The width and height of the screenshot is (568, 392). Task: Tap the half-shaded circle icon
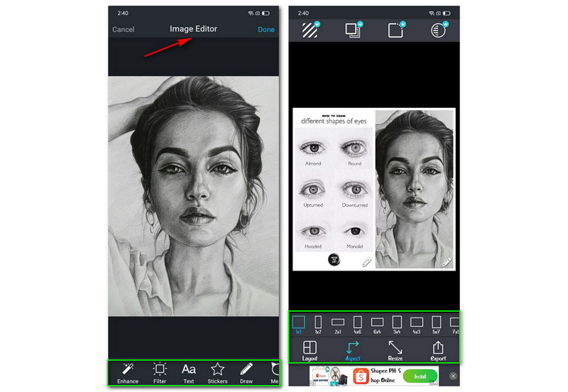click(x=438, y=30)
